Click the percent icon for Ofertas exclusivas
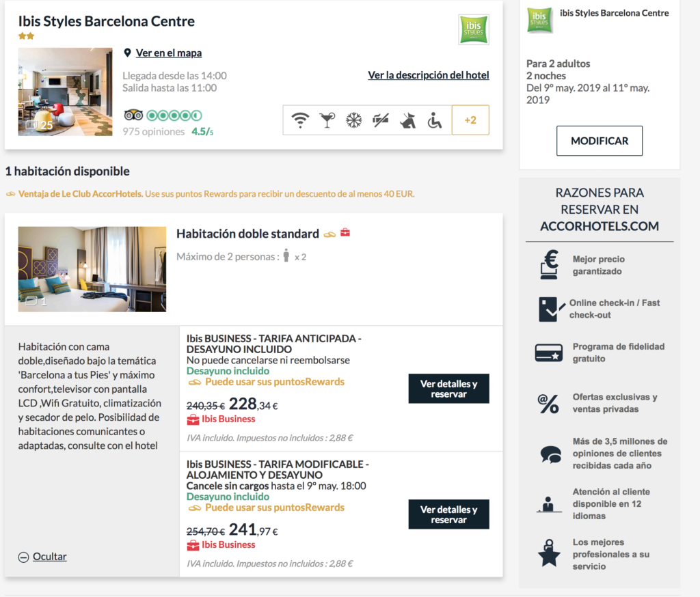The width and height of the screenshot is (700, 597). tap(548, 404)
